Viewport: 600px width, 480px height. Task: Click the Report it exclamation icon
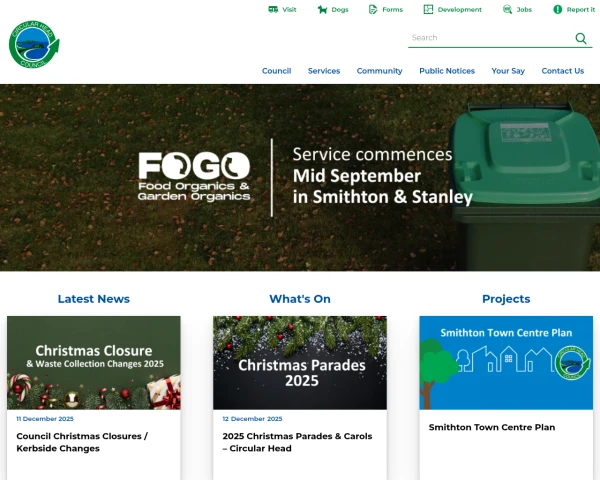[558, 10]
